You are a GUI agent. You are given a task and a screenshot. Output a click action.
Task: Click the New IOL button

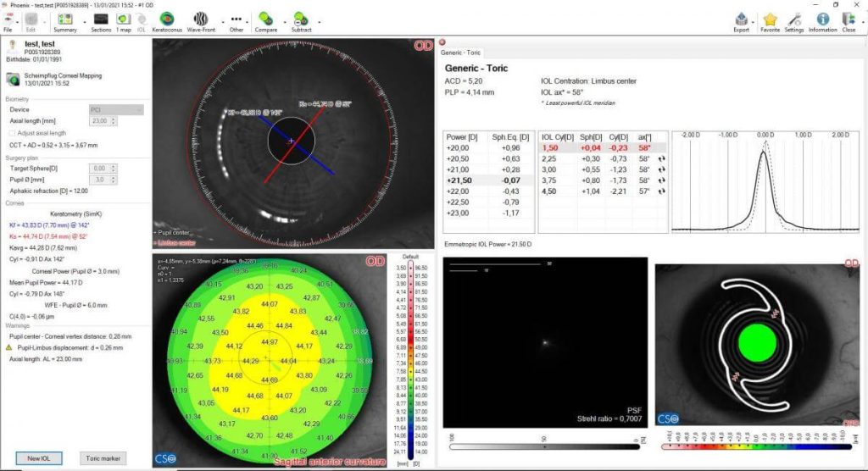tap(38, 458)
